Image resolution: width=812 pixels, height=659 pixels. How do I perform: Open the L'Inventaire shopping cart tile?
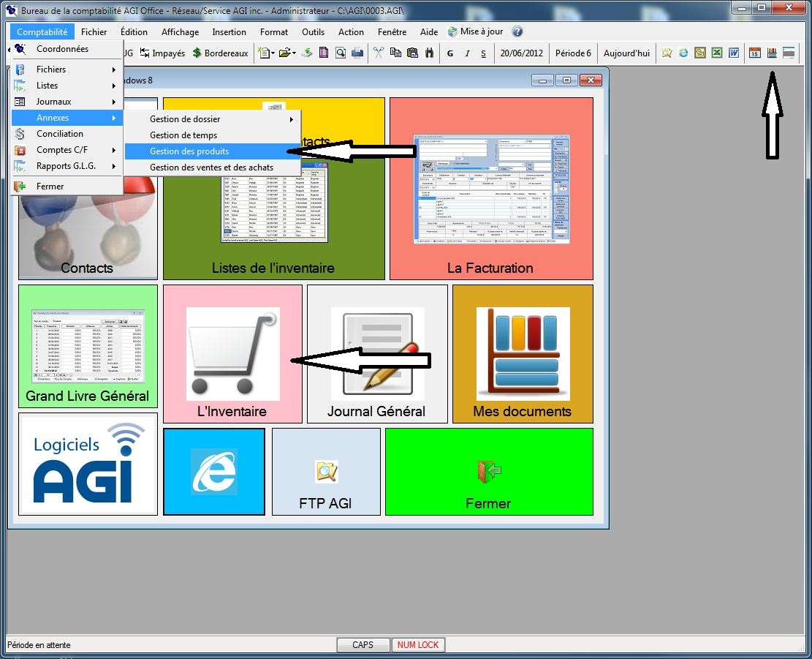pos(232,354)
